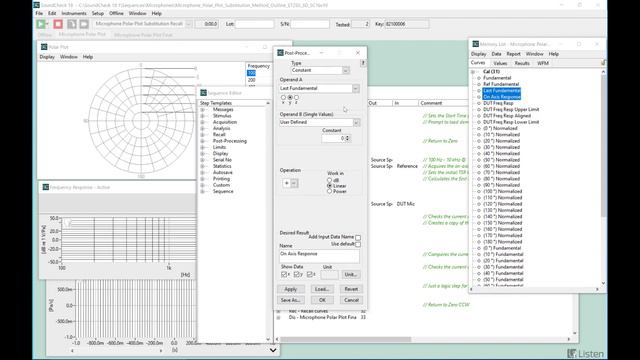The image size is (640, 360).
Task: Toggle the Show Data z checkbox
Action: tap(310, 274)
